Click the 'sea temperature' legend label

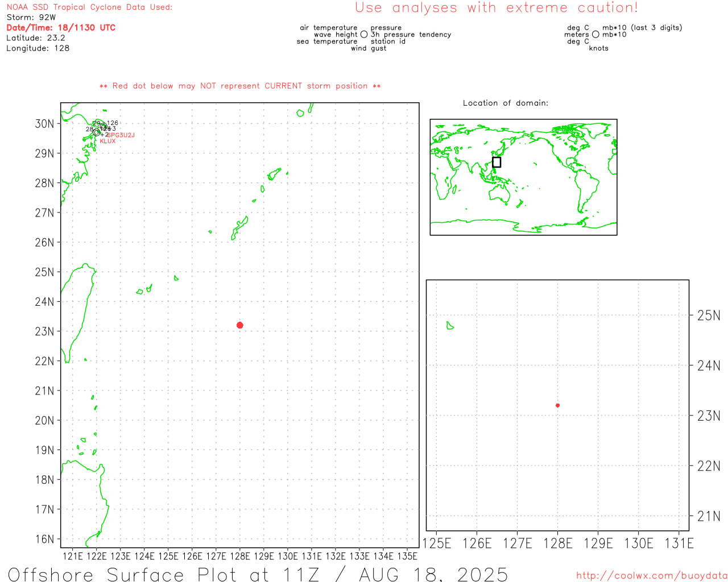tap(327, 41)
